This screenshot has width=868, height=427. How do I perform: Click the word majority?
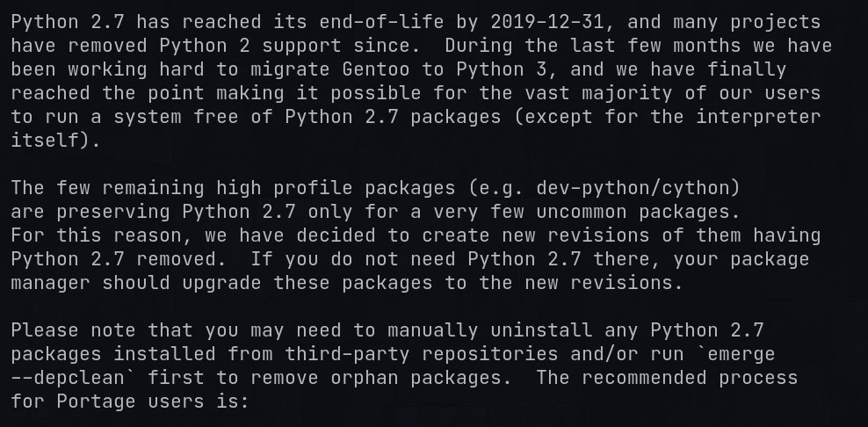626,93
